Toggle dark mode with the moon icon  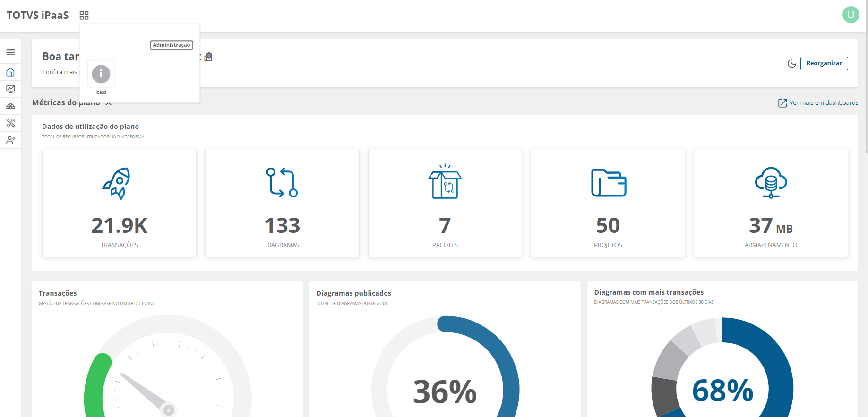(792, 63)
